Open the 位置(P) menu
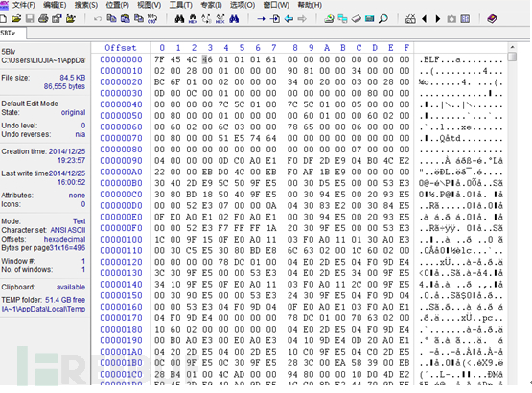532x393 pixels. coord(117,5)
